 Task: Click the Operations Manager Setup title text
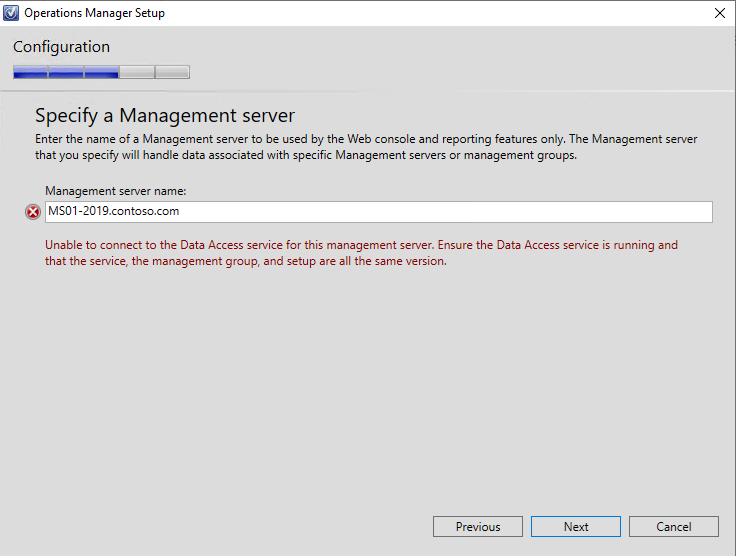(94, 13)
